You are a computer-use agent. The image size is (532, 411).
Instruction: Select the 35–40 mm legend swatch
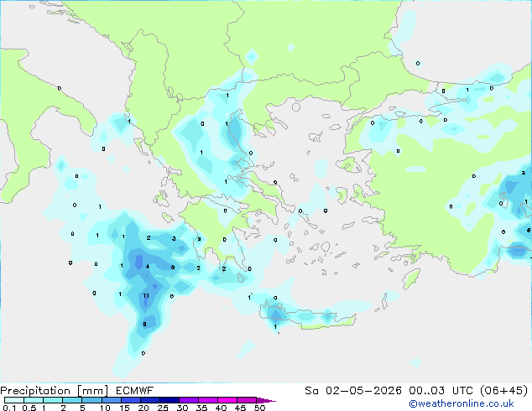[x=207, y=400]
